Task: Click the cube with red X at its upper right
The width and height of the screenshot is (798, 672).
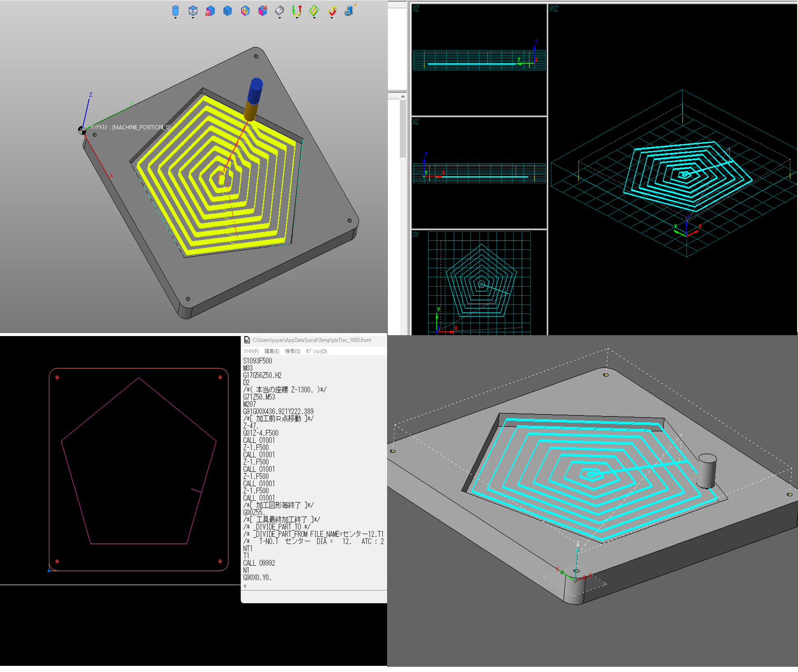Action: pos(263,10)
